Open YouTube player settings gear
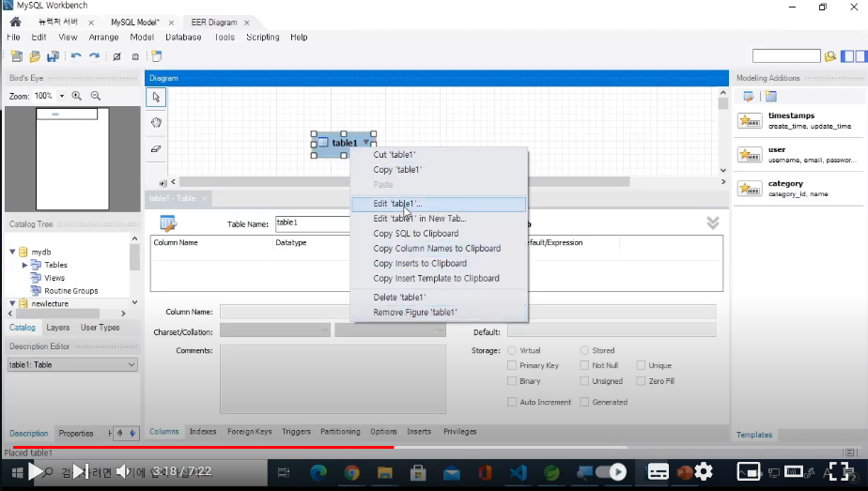This screenshot has width=868, height=491. click(703, 471)
